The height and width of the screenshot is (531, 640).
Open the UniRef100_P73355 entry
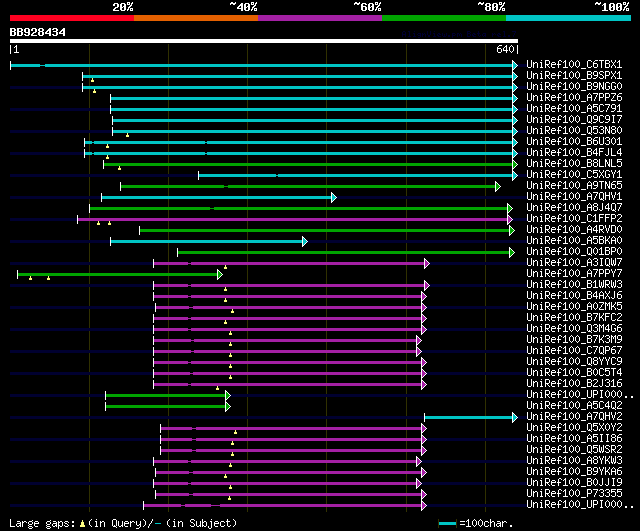point(574,494)
